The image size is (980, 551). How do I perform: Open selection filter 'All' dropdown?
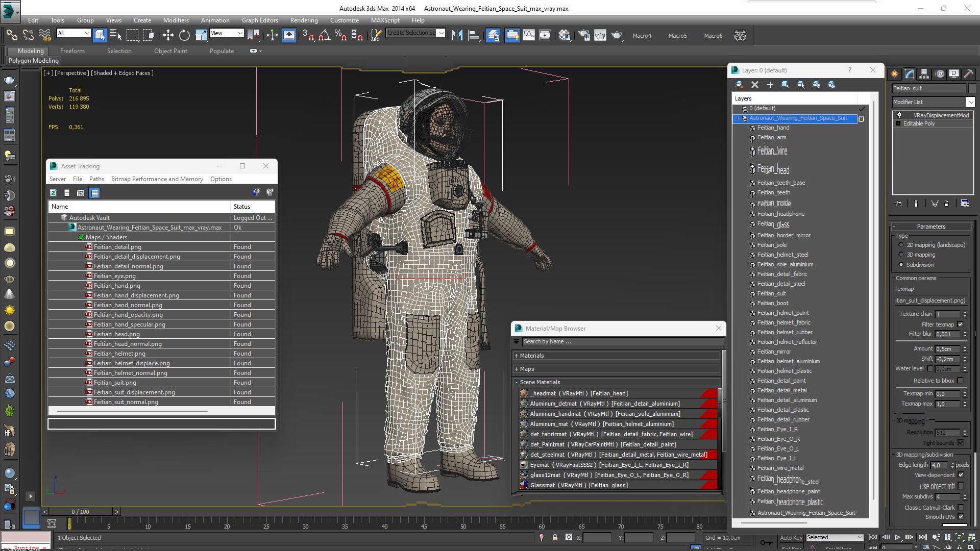pyautogui.click(x=73, y=33)
